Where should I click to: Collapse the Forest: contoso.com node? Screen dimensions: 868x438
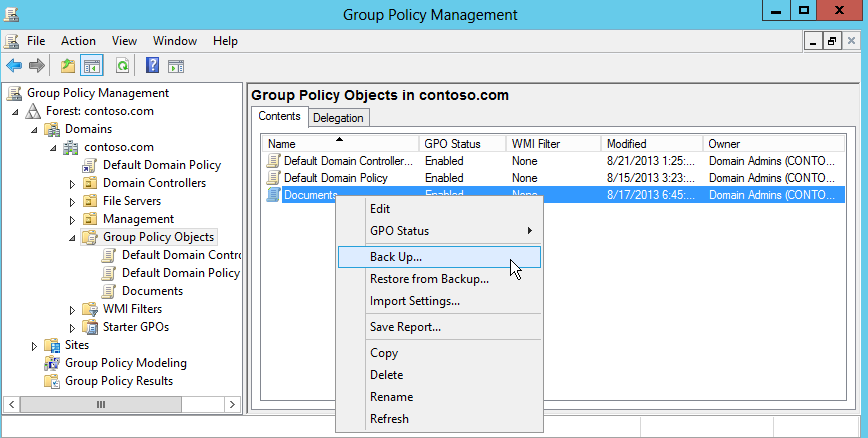pyautogui.click(x=15, y=112)
